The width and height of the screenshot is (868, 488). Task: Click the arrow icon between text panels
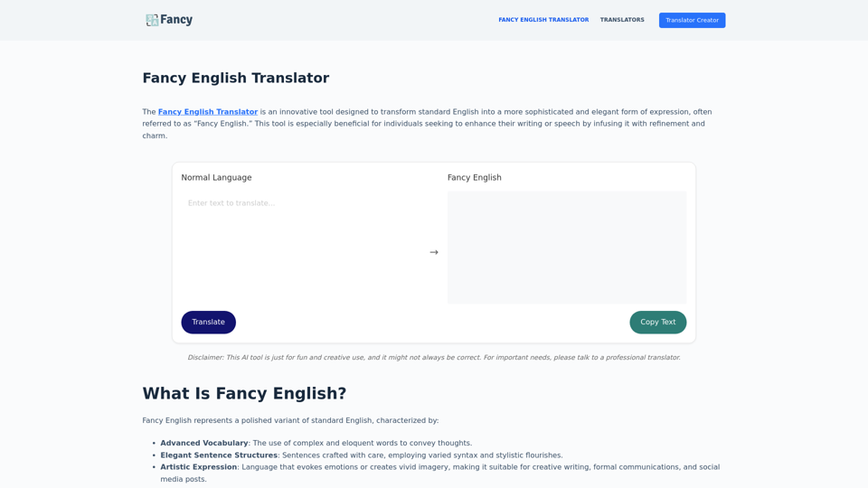[434, 252]
